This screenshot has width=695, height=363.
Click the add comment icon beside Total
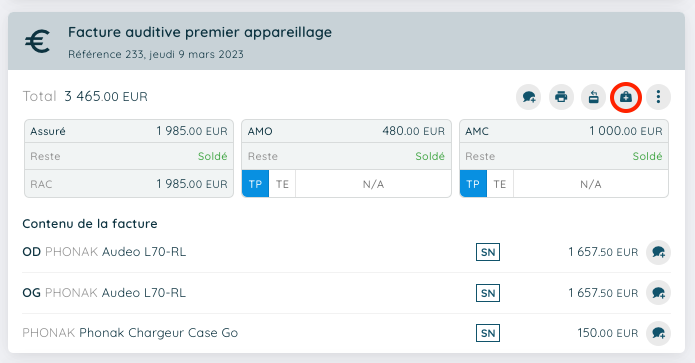[x=528, y=97]
